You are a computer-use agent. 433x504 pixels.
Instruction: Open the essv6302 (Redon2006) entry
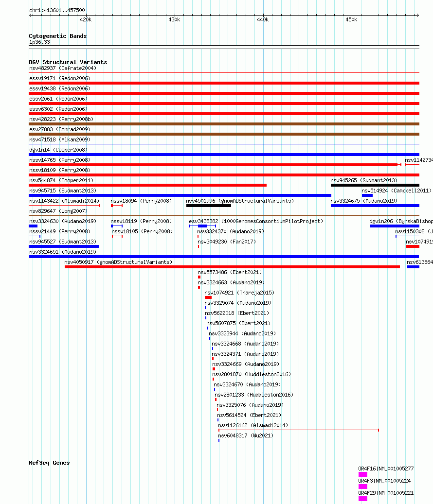58,109
